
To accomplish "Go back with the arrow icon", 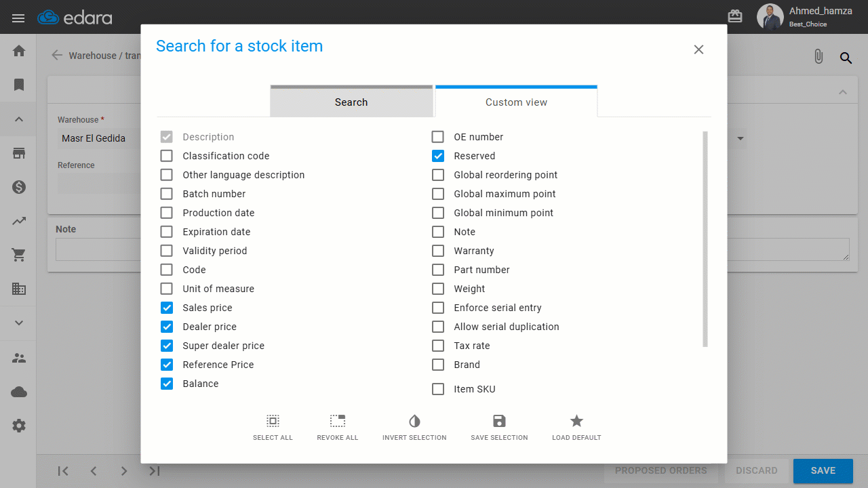I will pos(57,56).
